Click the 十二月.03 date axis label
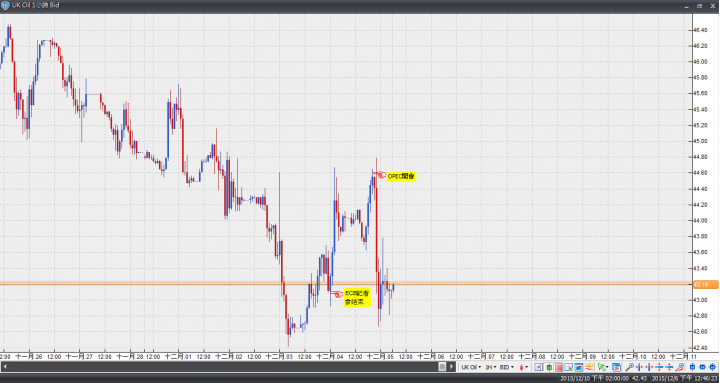Screen dimensions: 720x383 (279, 356)
